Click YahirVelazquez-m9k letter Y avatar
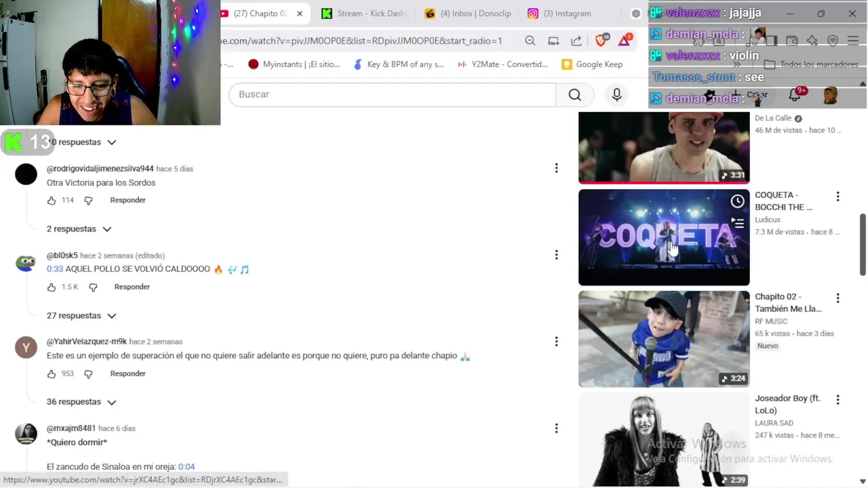The image size is (868, 488). [26, 348]
